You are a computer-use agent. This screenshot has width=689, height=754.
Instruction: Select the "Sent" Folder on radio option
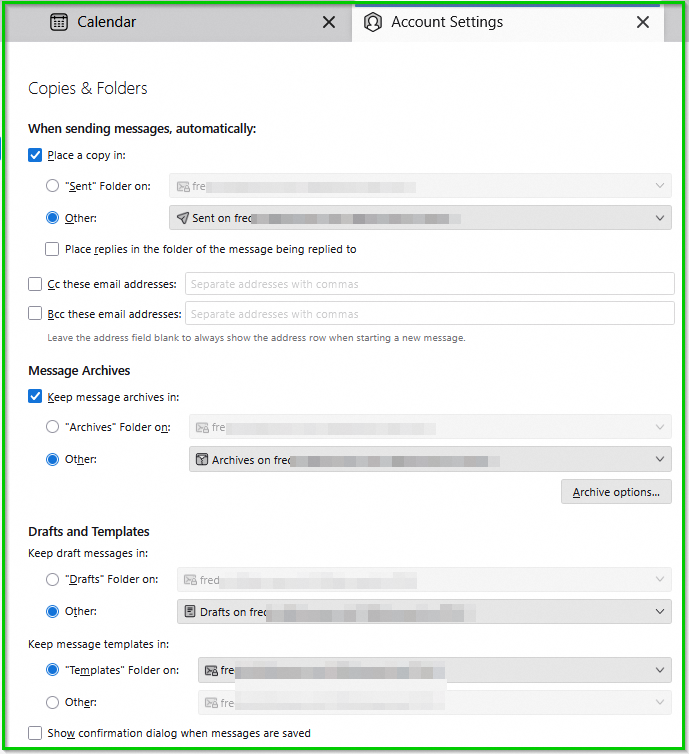click(x=52, y=186)
